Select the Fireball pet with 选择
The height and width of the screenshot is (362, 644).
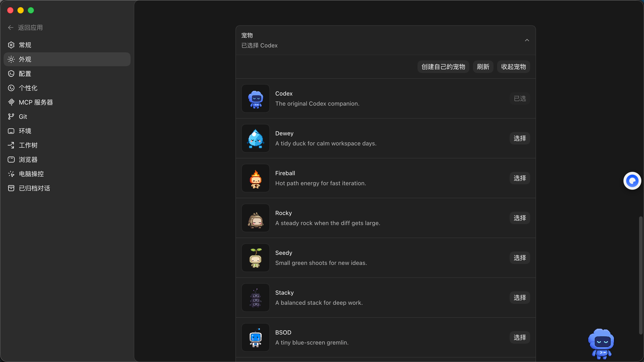click(520, 178)
